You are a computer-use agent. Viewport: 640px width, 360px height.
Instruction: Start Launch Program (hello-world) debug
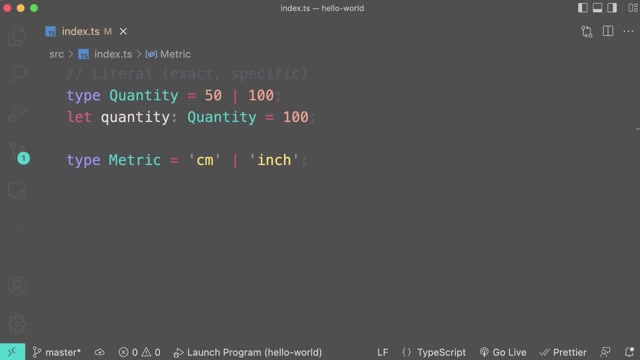click(x=247, y=352)
